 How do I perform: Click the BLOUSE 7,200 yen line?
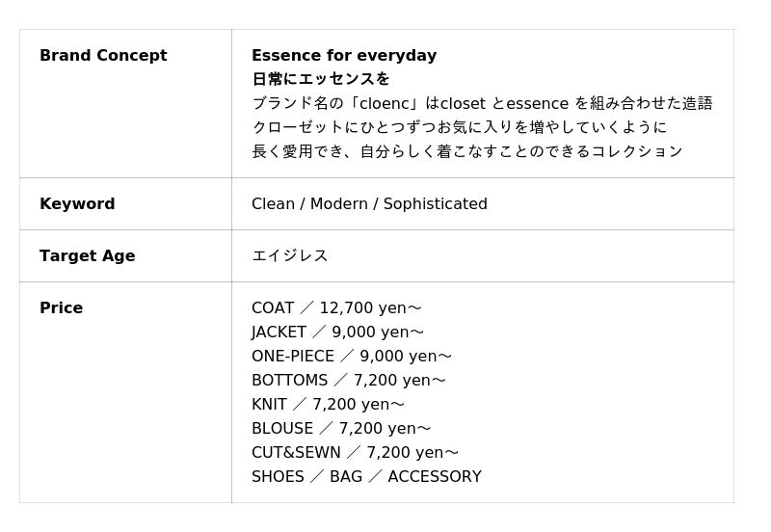tap(341, 429)
